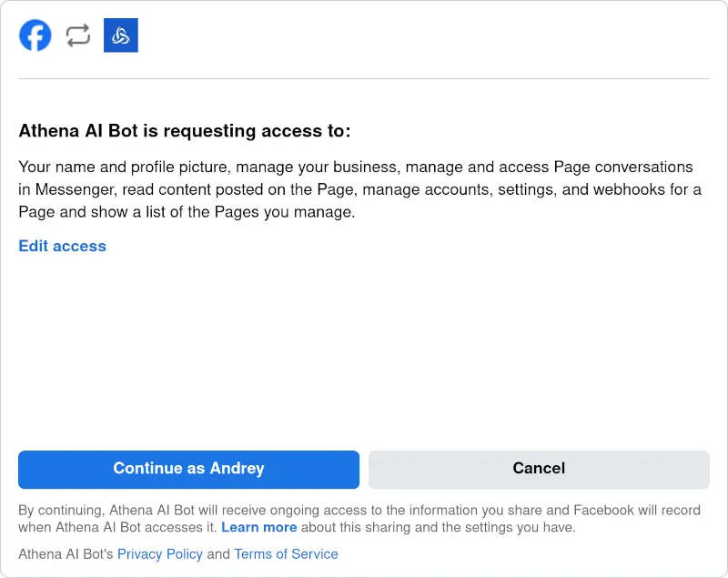Click the "Athena AI Bot's" footer label
This screenshot has height=578, width=728.
click(x=66, y=553)
